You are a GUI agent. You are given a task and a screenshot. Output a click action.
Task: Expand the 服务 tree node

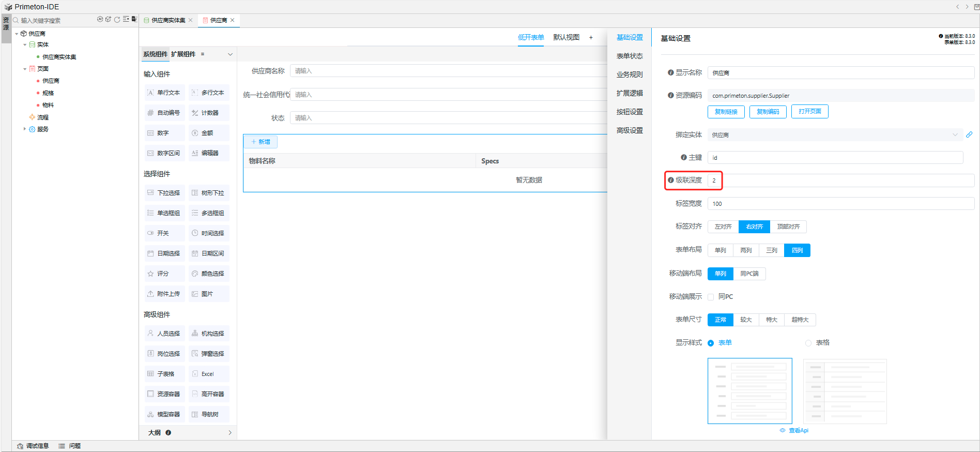[24, 129]
